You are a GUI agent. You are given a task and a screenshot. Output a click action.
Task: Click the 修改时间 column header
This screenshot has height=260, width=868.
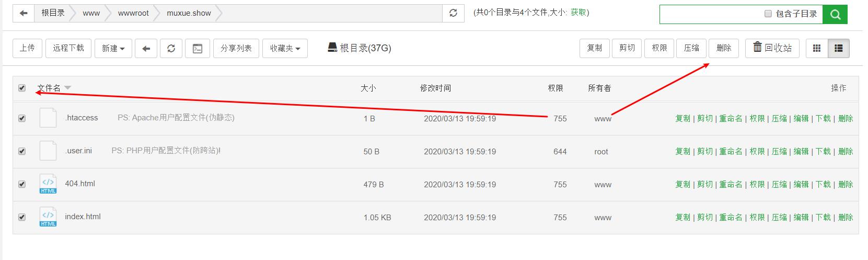tap(435, 88)
